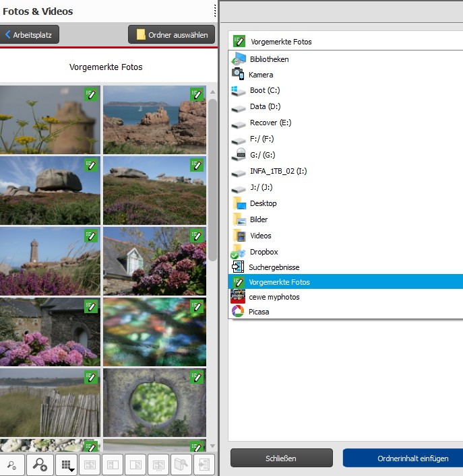Open the Vorgemerkte Fotos folder combo box
Screen dimensions: 463x476
[x=345, y=42]
